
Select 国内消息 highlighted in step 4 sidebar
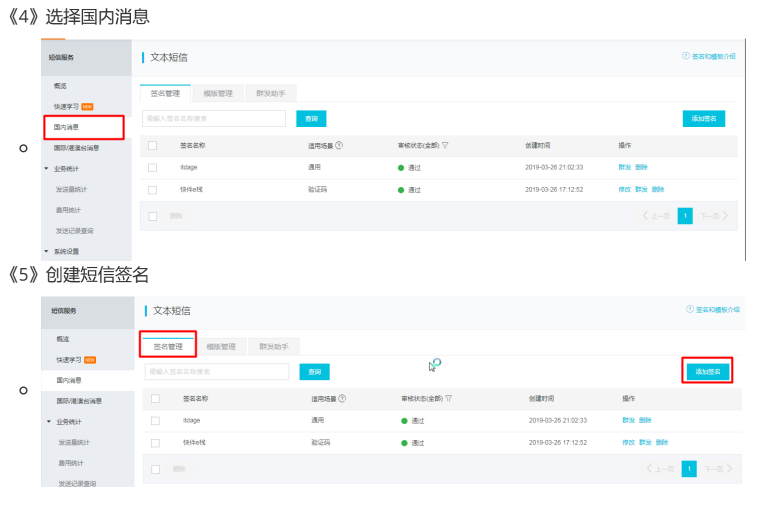pos(84,127)
